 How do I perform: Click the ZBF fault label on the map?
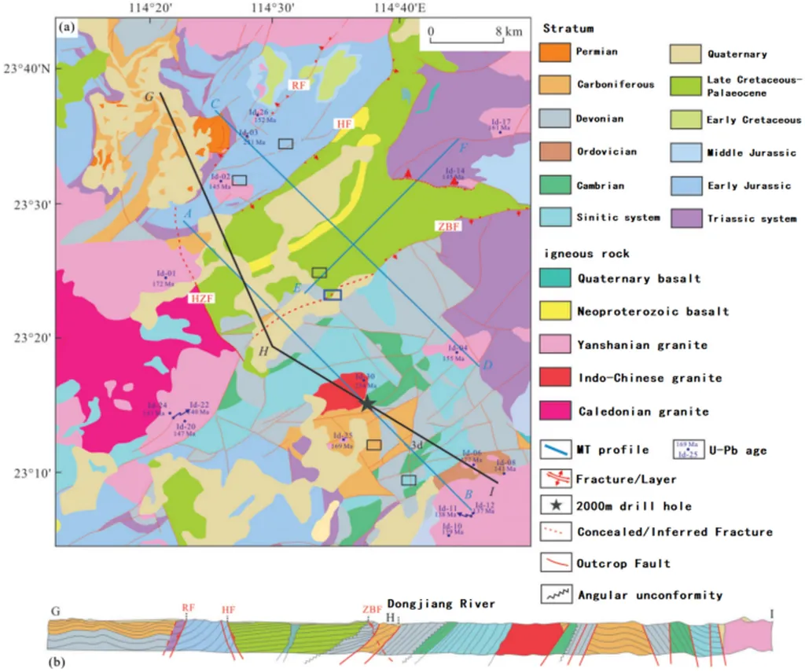click(446, 226)
